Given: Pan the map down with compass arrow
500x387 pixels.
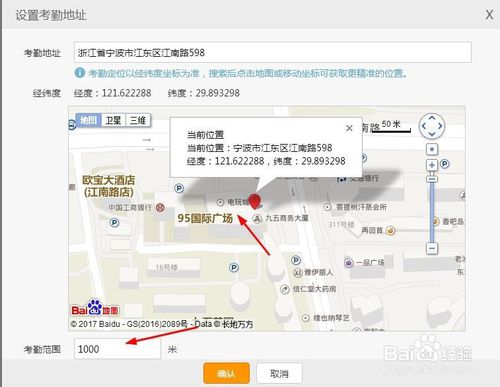Looking at the screenshot, I should 432,134.
